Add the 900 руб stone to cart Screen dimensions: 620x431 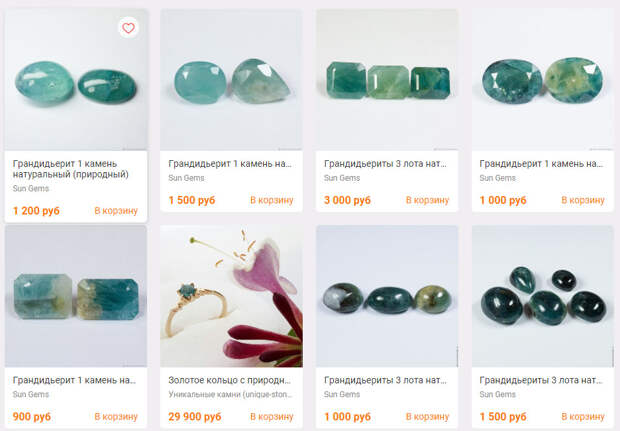pos(116,416)
